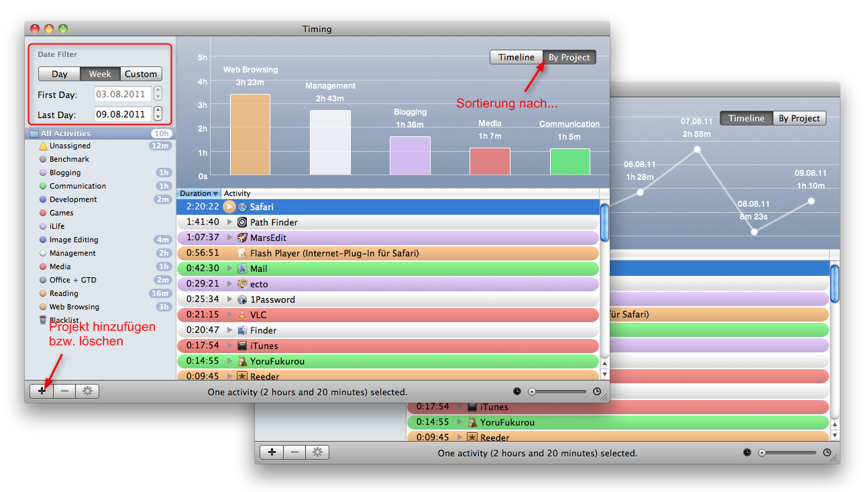Expand the MarsEdit row disclosure triangle

click(x=230, y=238)
